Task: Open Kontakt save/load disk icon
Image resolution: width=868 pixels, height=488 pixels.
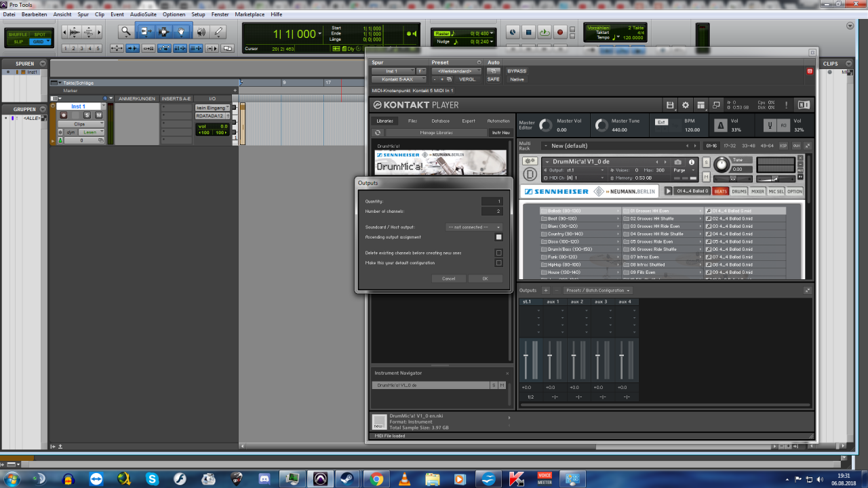Action: (x=670, y=105)
